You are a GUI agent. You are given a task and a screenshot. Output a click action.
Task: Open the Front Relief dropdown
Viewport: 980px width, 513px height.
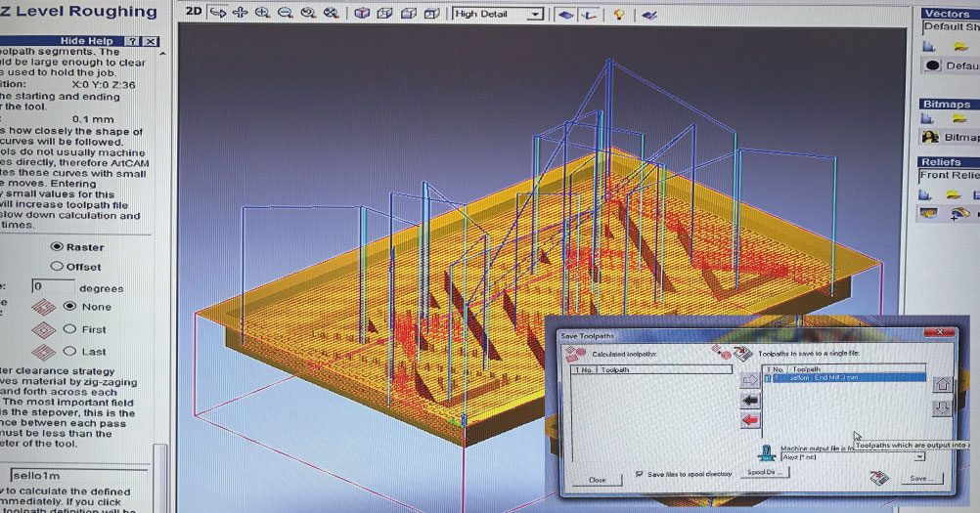[x=950, y=176]
